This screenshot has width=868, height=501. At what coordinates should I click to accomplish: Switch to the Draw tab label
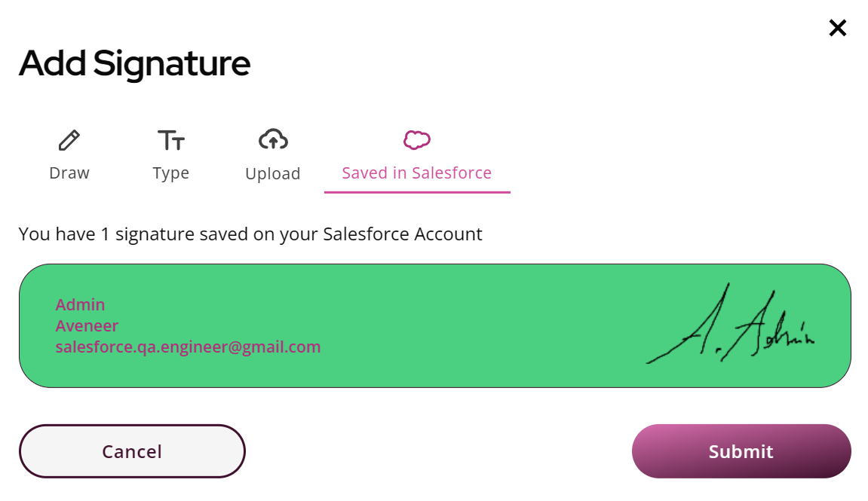69,173
